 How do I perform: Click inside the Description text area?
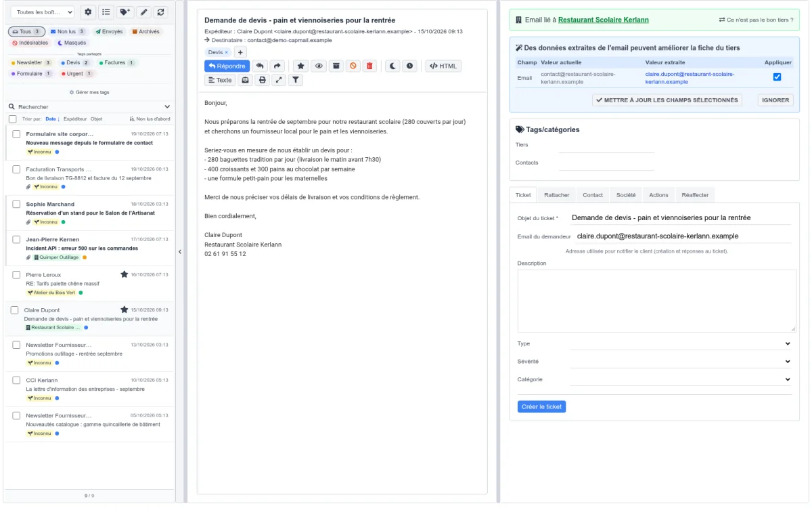(x=657, y=301)
